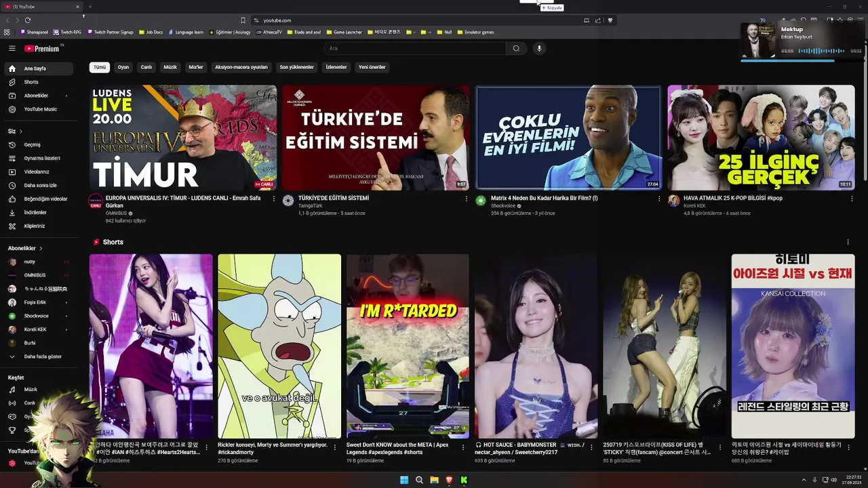Click the Brave shields icon
868x488 pixels.
tap(610, 20)
